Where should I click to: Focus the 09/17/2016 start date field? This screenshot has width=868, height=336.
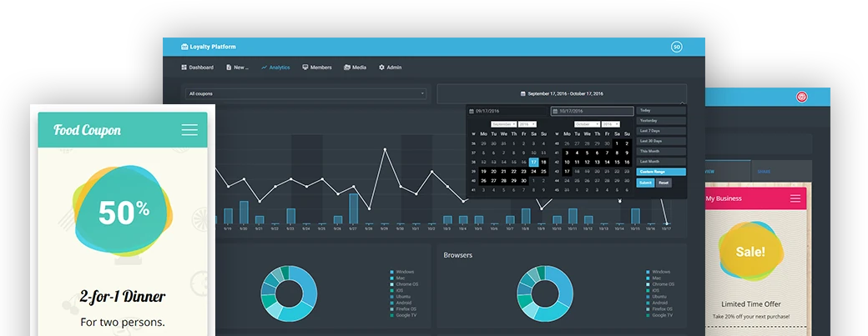click(x=508, y=111)
